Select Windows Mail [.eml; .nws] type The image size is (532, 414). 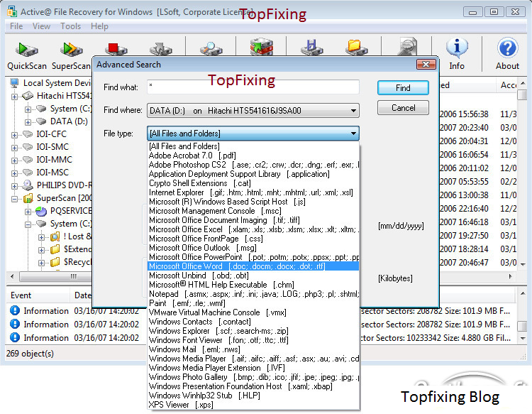pos(253,349)
